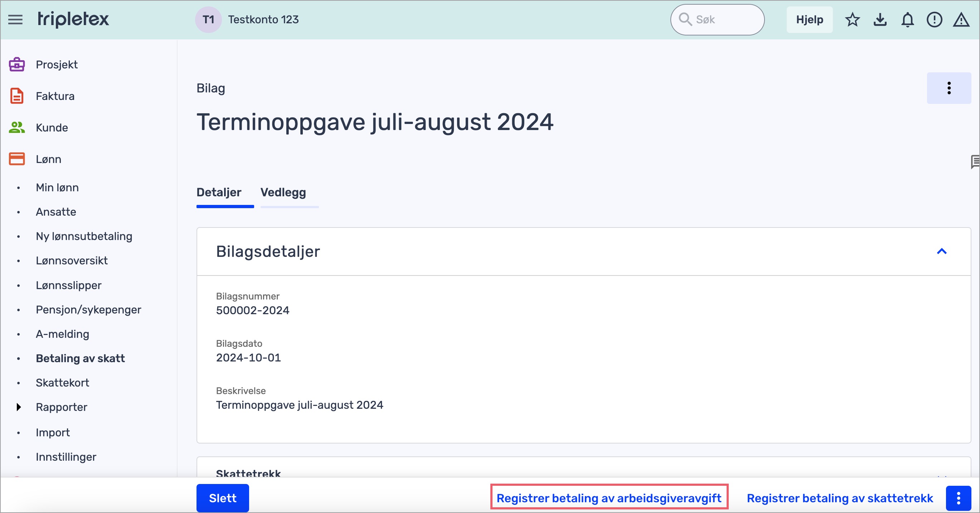Open Faktura document icon in sidebar

[17, 96]
